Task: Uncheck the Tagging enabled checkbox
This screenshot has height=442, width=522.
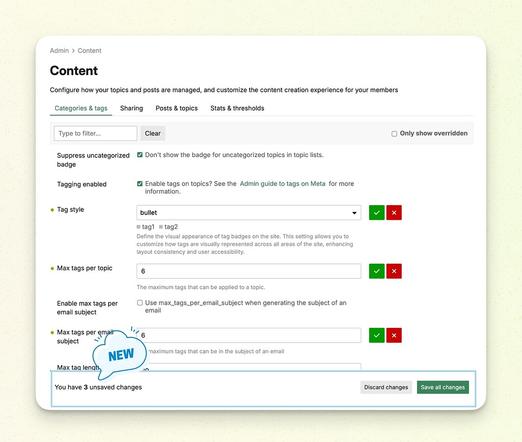Action: tap(140, 184)
